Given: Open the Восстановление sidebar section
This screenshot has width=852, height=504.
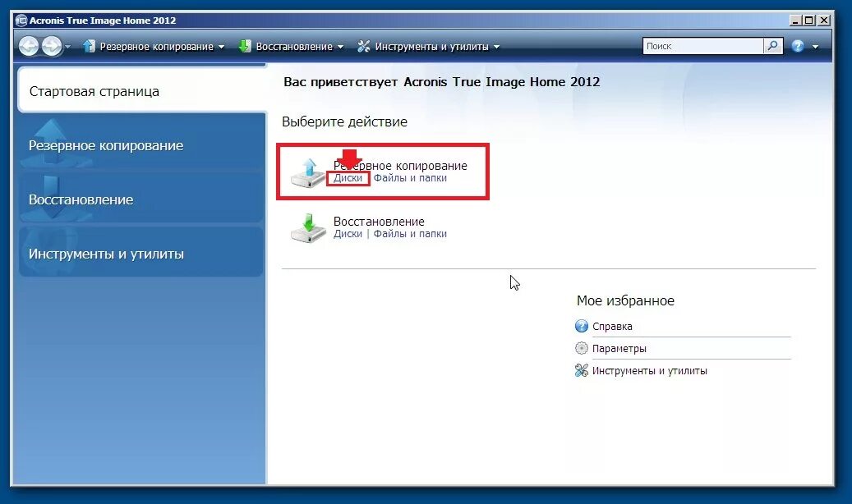Looking at the screenshot, I should click(141, 199).
